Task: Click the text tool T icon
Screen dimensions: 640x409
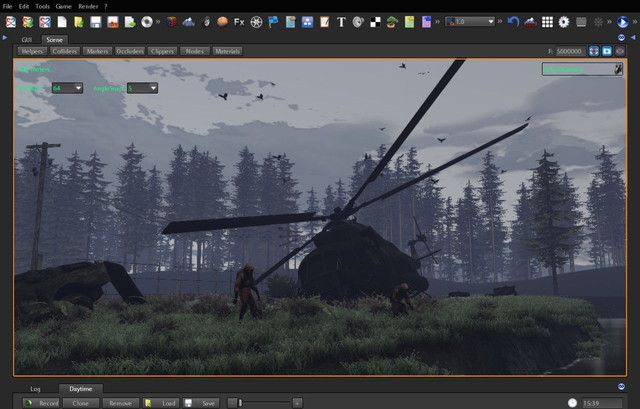Action: pos(341,21)
